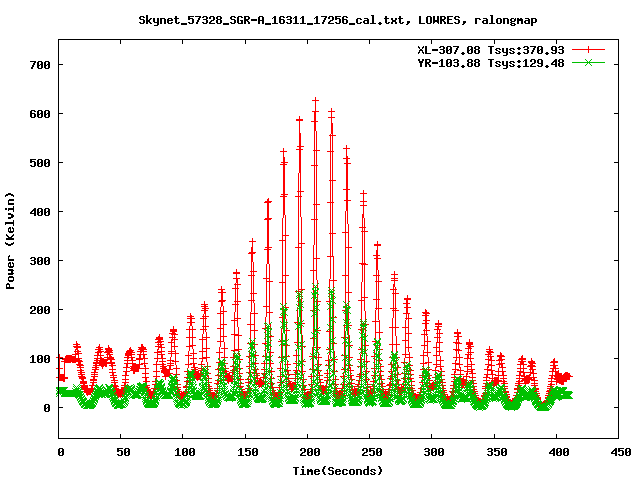Click the plot title with the Skynet filename

319,19
